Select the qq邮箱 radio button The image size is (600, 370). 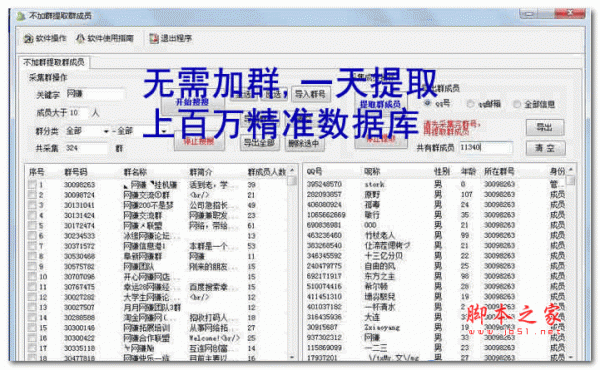470,104
